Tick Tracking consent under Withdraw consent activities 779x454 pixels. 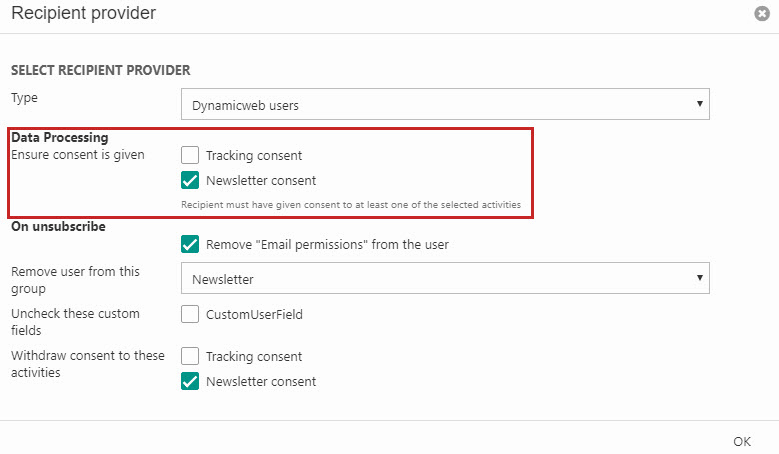click(190, 356)
